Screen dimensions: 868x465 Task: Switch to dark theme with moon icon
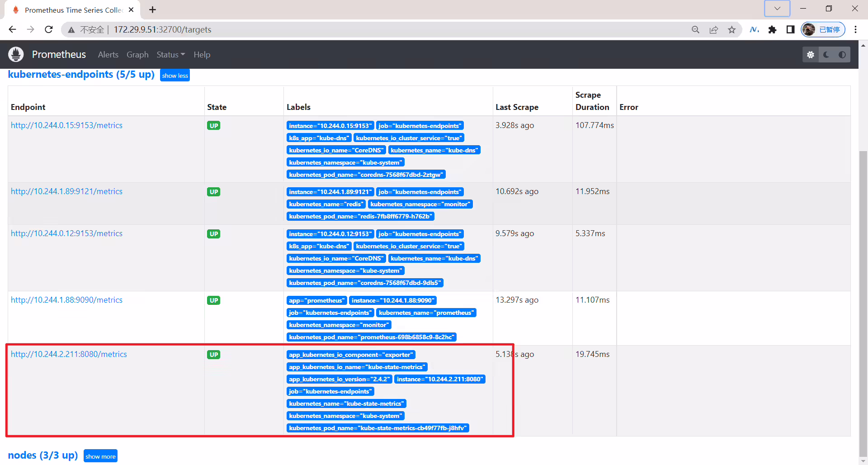pos(826,55)
